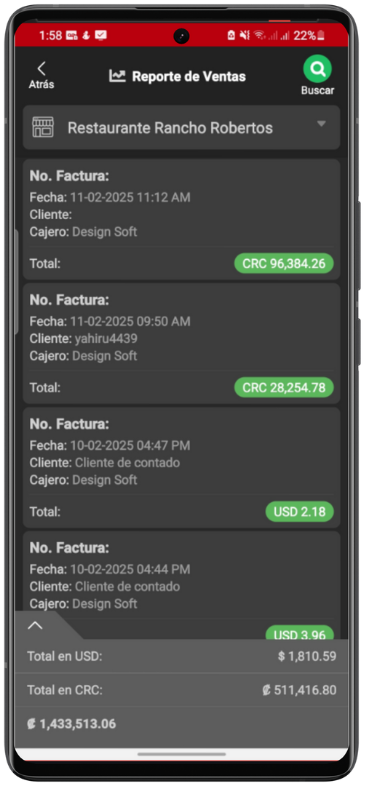Open the Restaurante Rancho Robertos combo box
The image size is (365, 786).
tap(181, 127)
